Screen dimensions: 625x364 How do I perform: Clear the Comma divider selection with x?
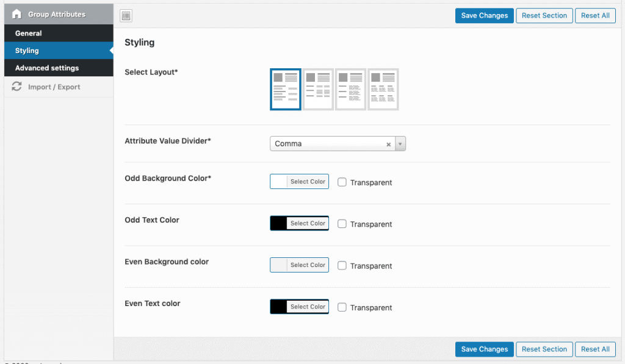[x=388, y=145]
